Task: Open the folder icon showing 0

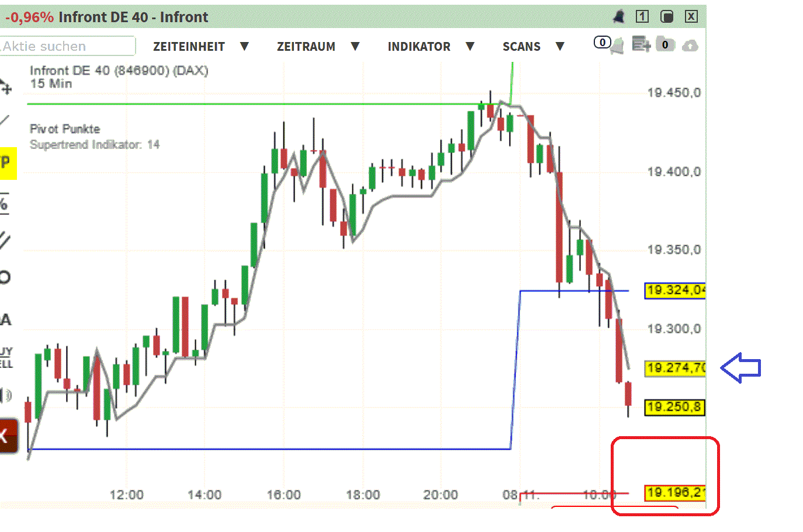Action: click(x=665, y=44)
